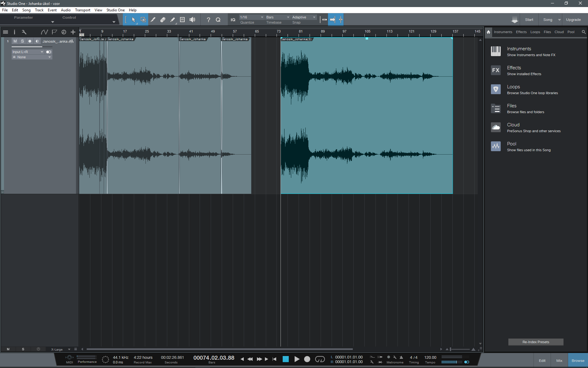Open the Pool waveform icon
This screenshot has width=588, height=368.
[x=496, y=146]
